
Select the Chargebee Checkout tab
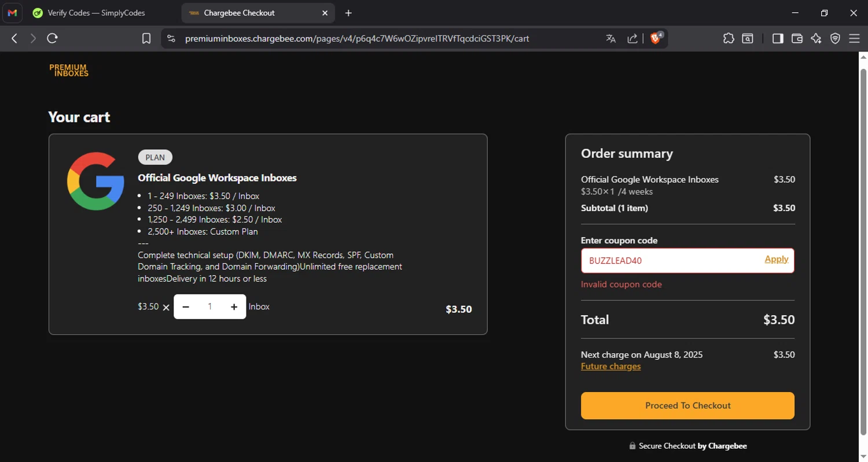coord(259,13)
